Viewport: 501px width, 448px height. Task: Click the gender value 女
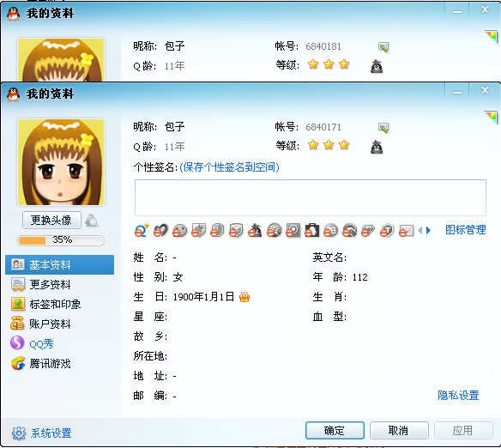click(178, 277)
